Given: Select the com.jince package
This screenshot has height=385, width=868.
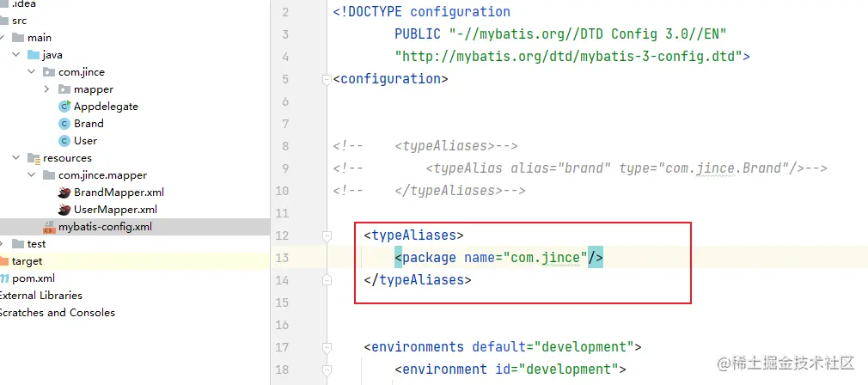Looking at the screenshot, I should pos(82,72).
